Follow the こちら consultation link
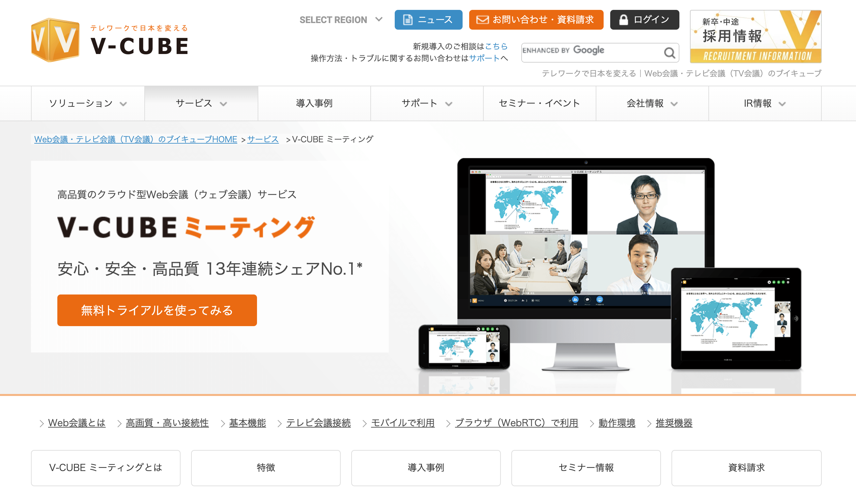This screenshot has height=504, width=856. coord(496,46)
